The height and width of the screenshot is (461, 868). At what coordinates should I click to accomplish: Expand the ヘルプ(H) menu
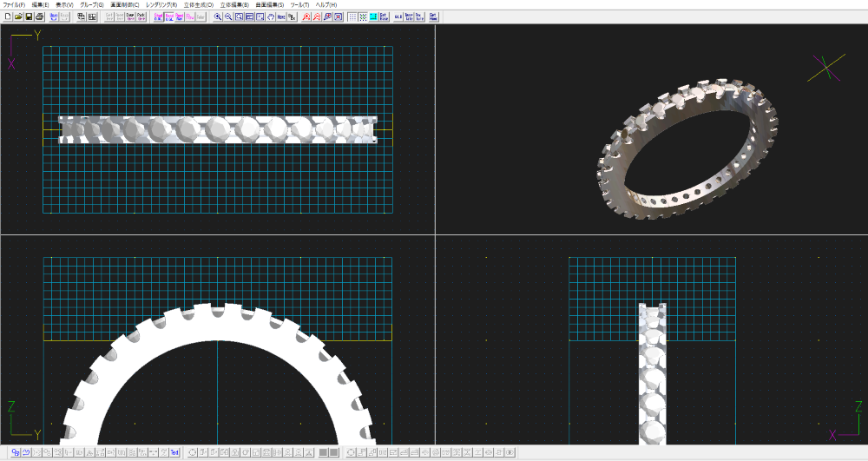326,4
